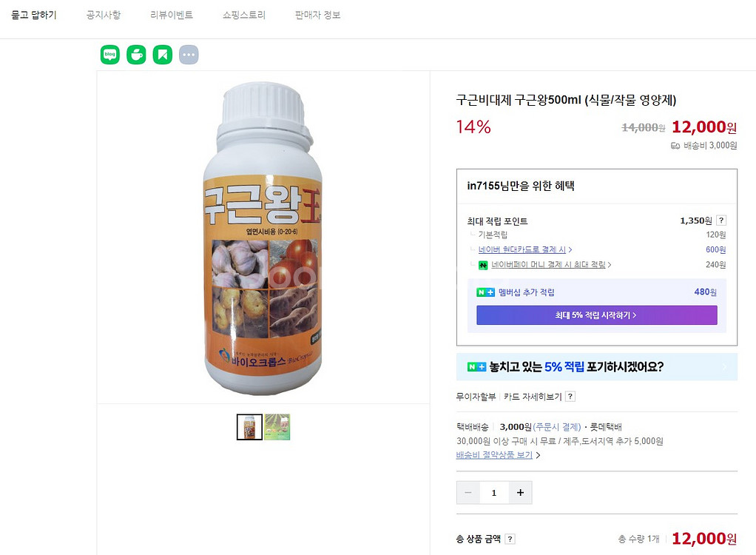756x555 pixels.
Task: Open the 최대 적립 포인트 help question mark
Action: [x=720, y=220]
